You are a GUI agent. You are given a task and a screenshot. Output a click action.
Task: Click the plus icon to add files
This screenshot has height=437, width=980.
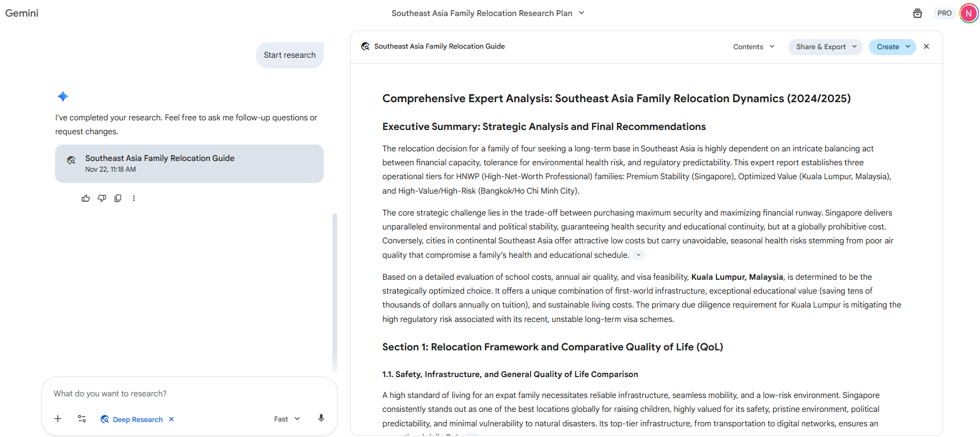click(x=58, y=419)
